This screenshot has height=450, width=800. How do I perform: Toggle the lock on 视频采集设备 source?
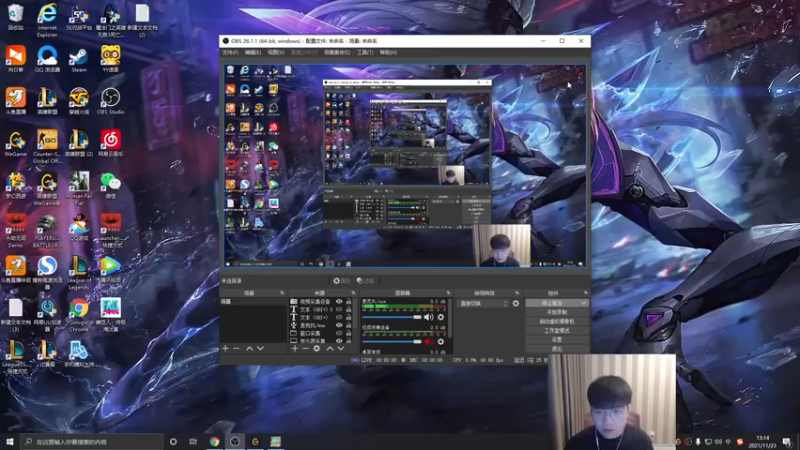point(348,302)
